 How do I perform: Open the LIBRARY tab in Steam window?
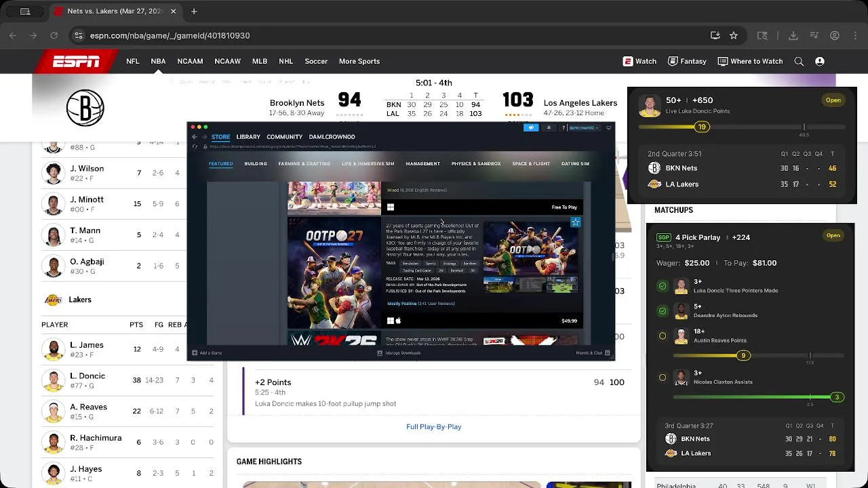[x=248, y=137]
